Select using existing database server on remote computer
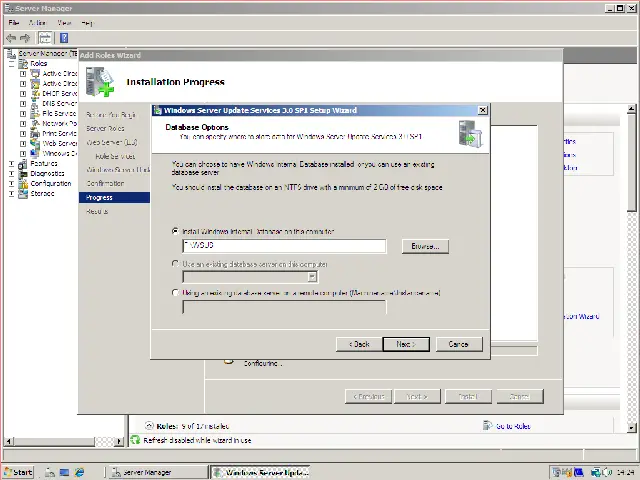This screenshot has height=480, width=640. (x=176, y=293)
